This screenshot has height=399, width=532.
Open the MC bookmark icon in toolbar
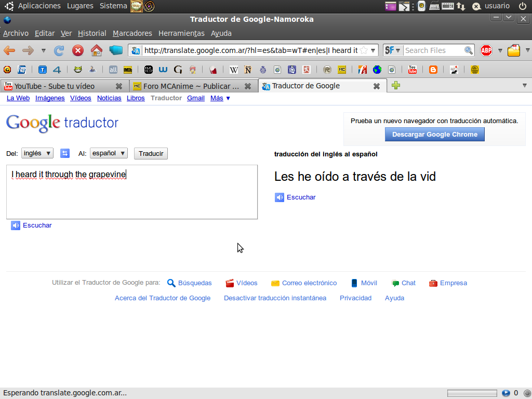pos(342,70)
